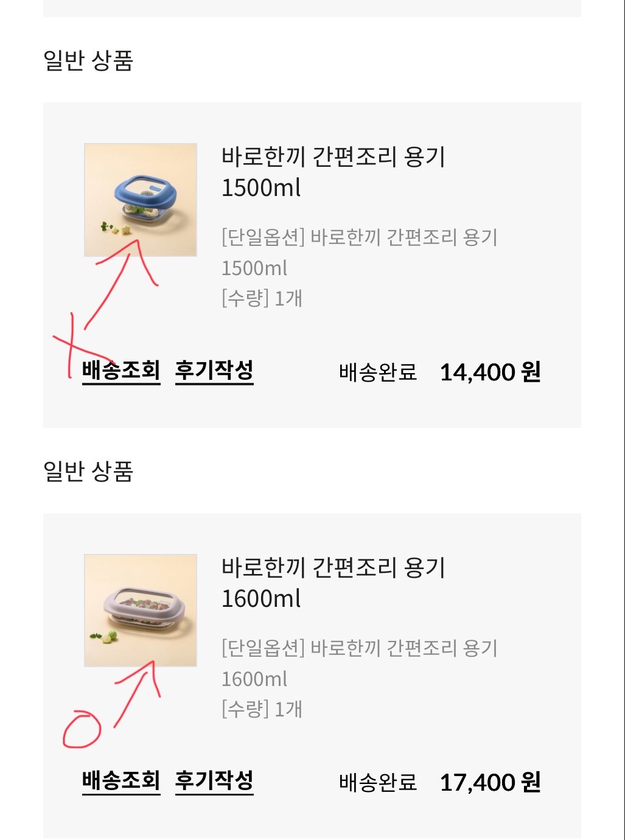
Task: Click the 일반 상품 heading above the 1600ml item
Action: [x=88, y=471]
